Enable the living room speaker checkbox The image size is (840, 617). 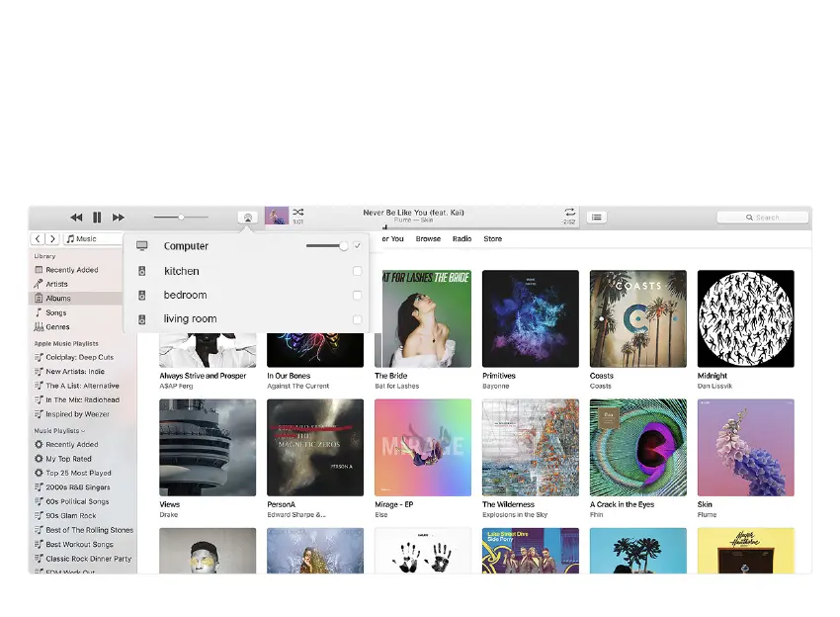click(358, 319)
